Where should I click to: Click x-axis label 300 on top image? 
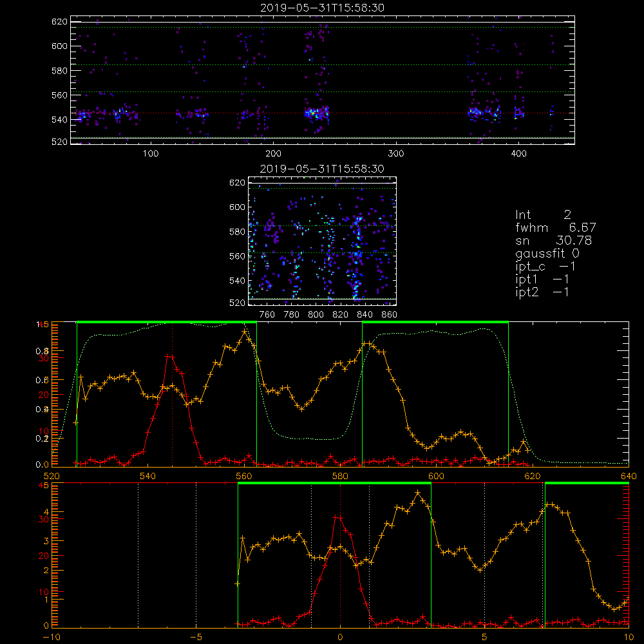click(x=395, y=154)
